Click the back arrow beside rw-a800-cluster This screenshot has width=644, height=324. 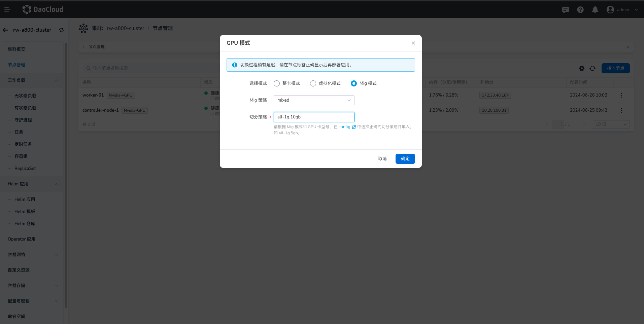click(x=5, y=30)
